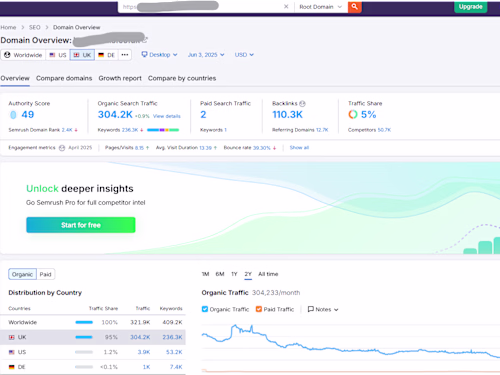The width and height of the screenshot is (500, 375).
Task: Click the keyword position distribution color bar
Action: 163,130
